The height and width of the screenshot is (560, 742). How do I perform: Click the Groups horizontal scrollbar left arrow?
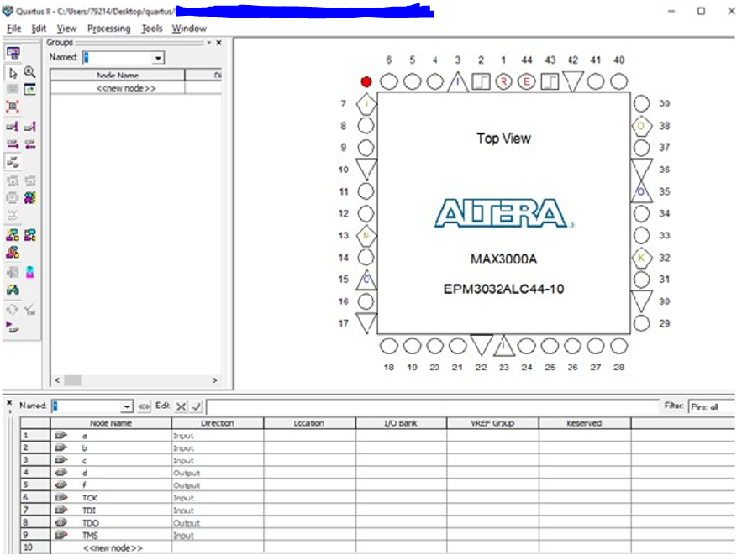pos(57,380)
